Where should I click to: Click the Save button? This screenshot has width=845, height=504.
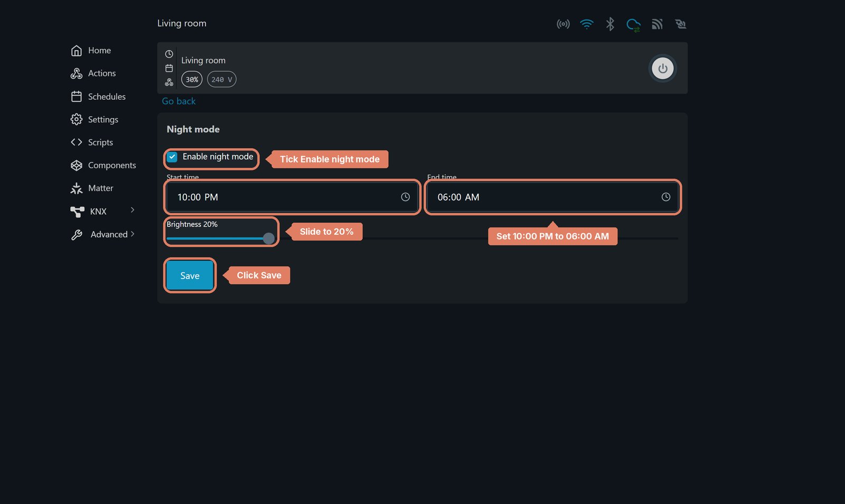click(190, 275)
